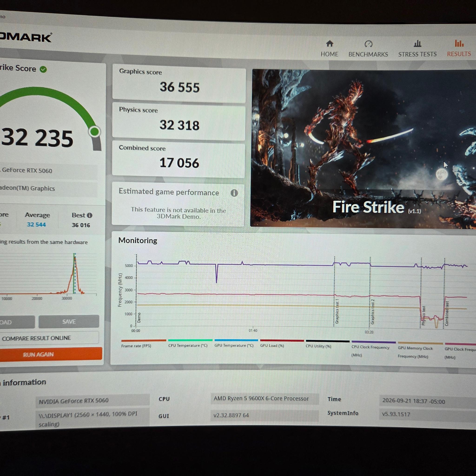476x476 pixels.
Task: Click the Average score link 32 544
Action: click(x=36, y=225)
